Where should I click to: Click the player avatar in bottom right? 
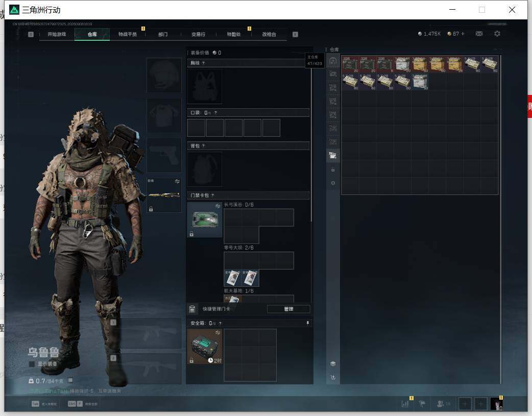(x=497, y=404)
